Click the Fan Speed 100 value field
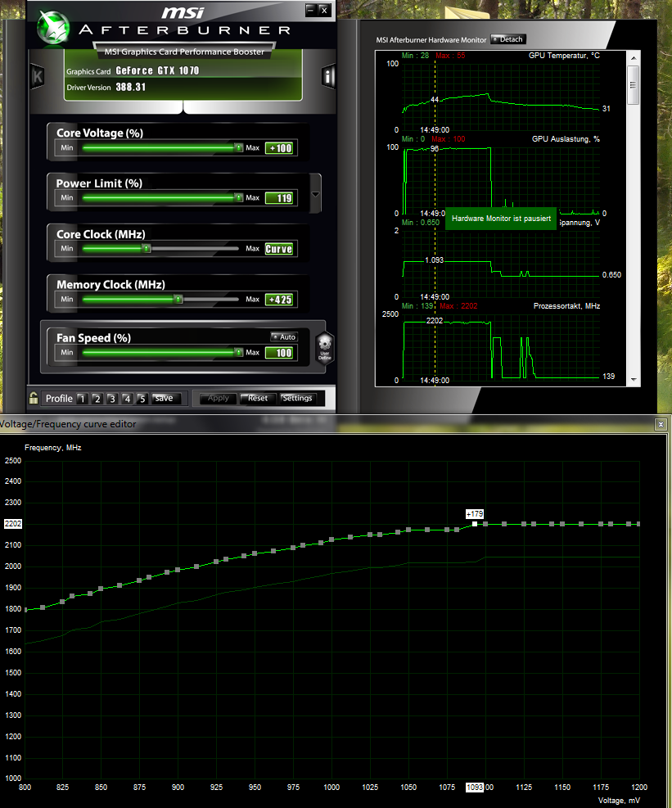 click(281, 353)
